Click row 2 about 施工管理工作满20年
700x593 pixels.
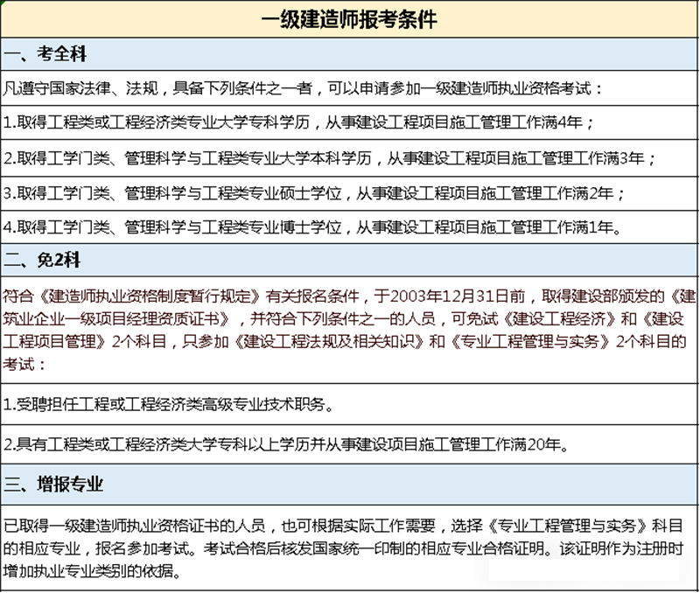(286, 444)
